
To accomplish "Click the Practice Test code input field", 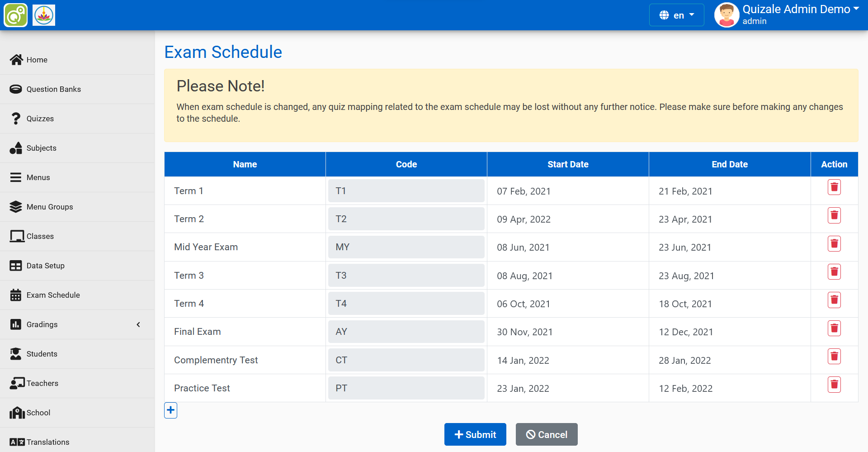I will pyautogui.click(x=406, y=388).
